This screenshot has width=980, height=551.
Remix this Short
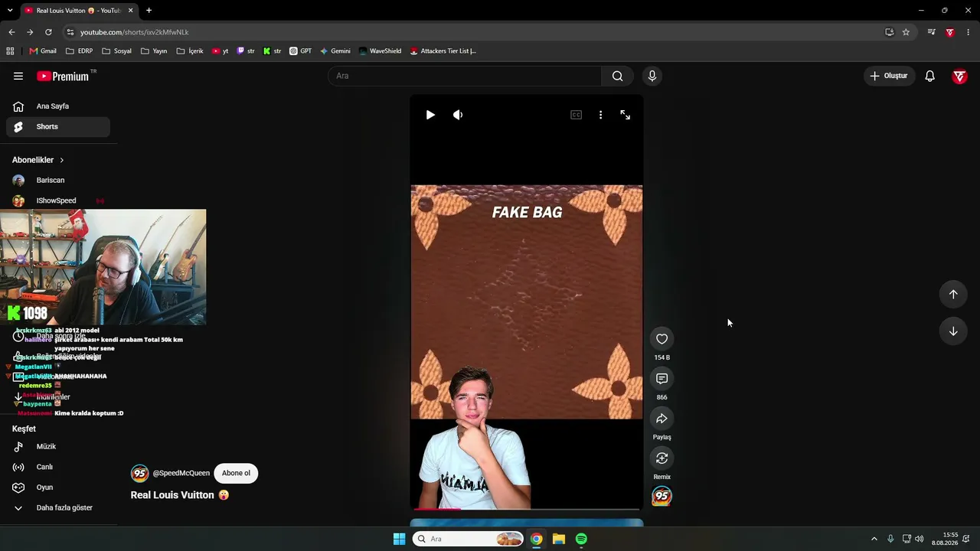pos(662,458)
